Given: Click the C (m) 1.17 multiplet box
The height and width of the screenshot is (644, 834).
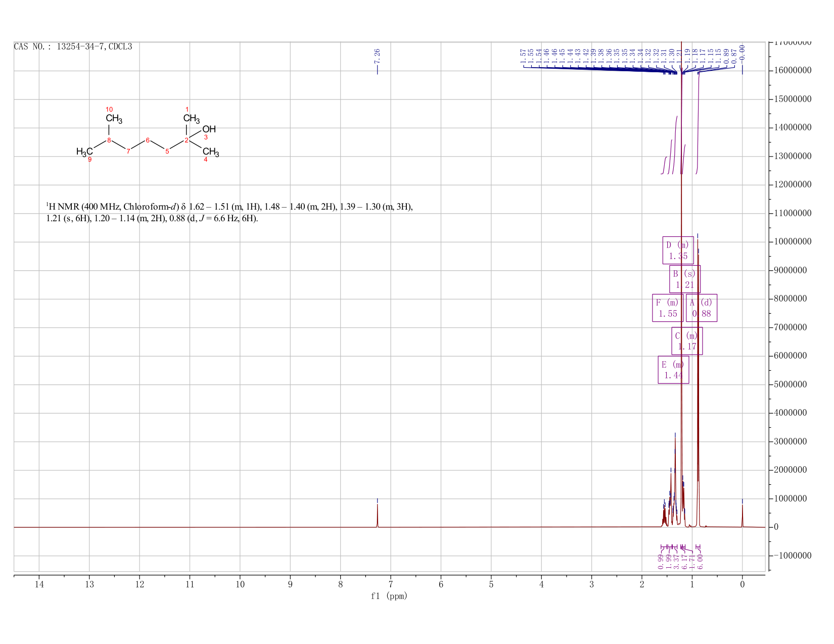Looking at the screenshot, I should tap(687, 341).
